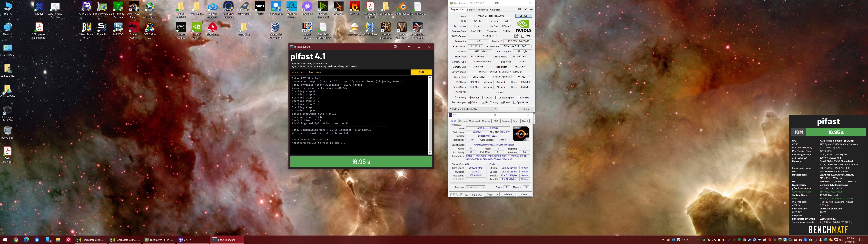This screenshot has width=868, height=244.
Task: Switch to TechPowerUp GPU-Z taskbar button
Action: (159, 240)
